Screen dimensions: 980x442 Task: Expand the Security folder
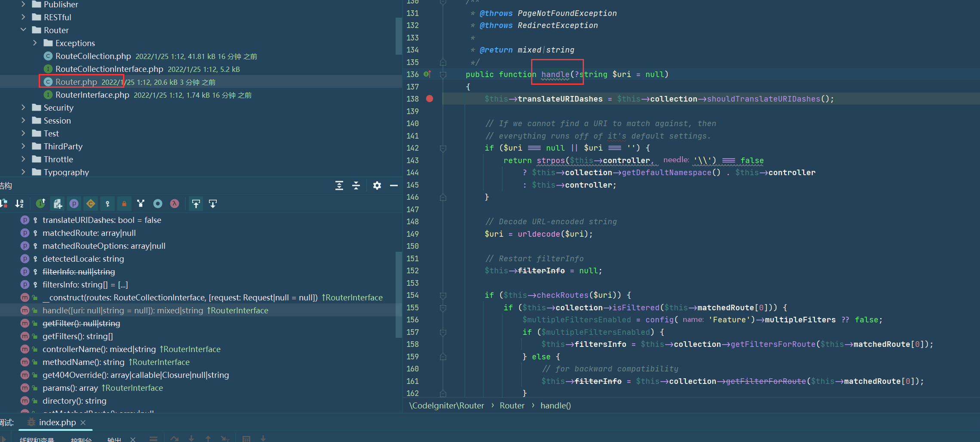tap(23, 108)
